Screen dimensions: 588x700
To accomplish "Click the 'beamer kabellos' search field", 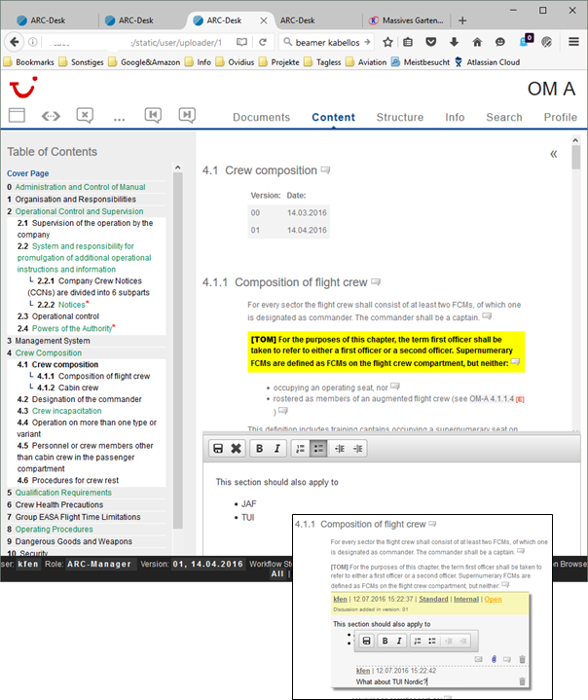I will coord(327,42).
